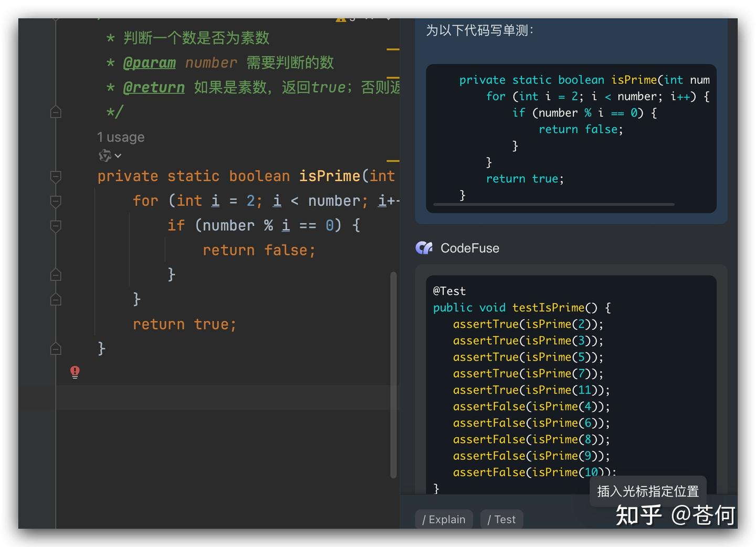Click the /Test command button
This screenshot has width=756, height=547.
pyautogui.click(x=501, y=519)
